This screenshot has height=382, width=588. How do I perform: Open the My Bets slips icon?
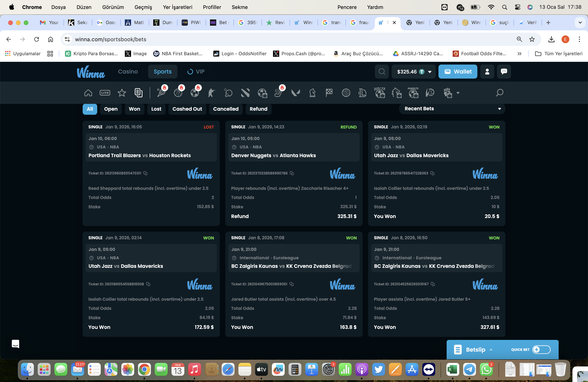[x=138, y=93]
